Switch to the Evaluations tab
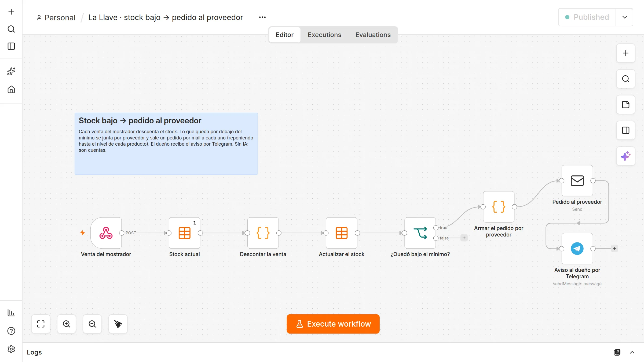This screenshot has width=644, height=362. pyautogui.click(x=373, y=35)
